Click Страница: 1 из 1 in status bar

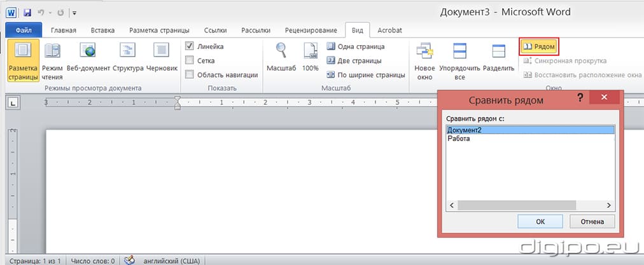click(x=35, y=261)
